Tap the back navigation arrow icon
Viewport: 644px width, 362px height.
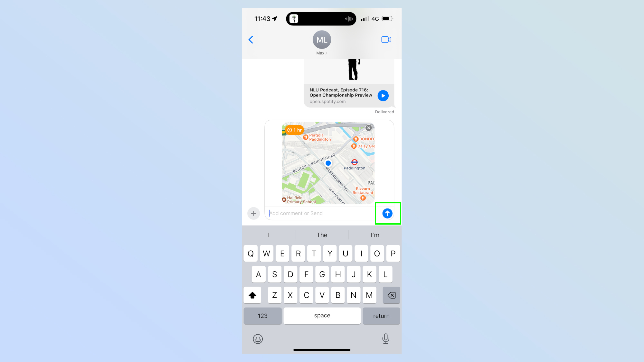point(250,39)
